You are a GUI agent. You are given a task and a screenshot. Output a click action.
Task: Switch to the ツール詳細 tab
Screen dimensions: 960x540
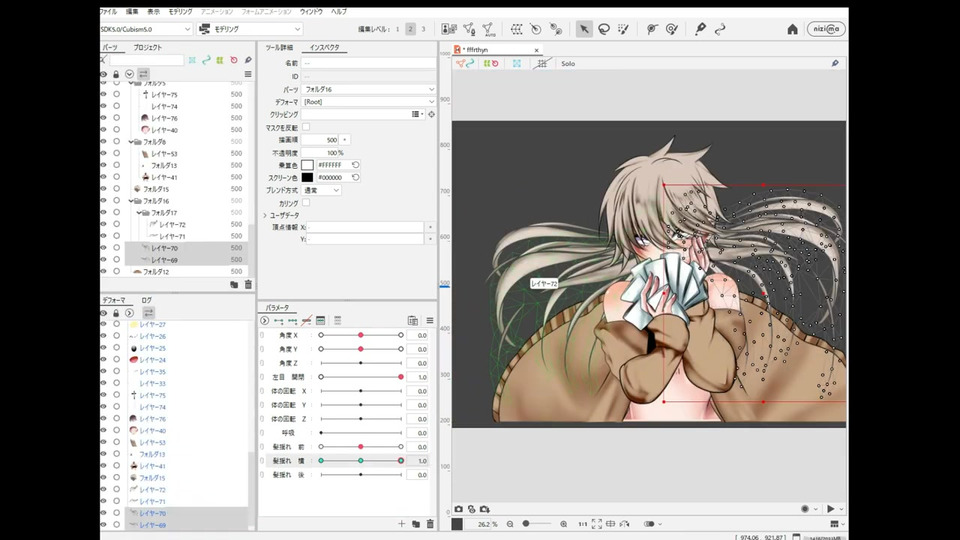coord(279,47)
